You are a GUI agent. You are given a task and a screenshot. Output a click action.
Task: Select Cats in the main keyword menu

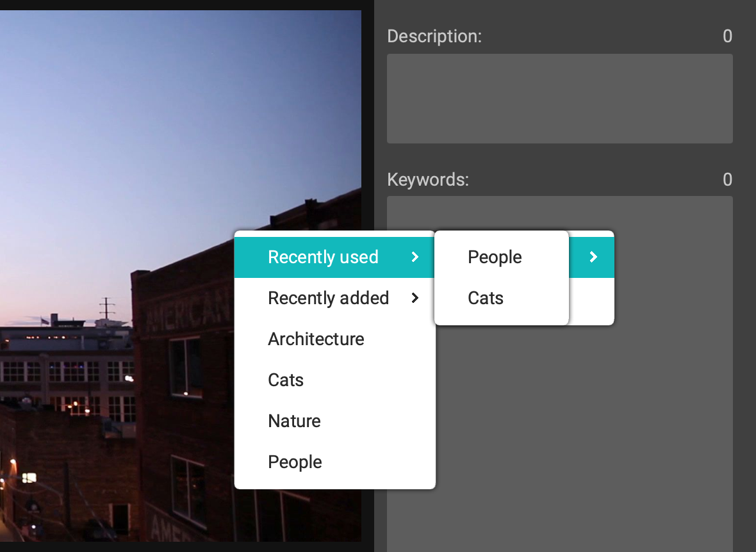coord(286,380)
